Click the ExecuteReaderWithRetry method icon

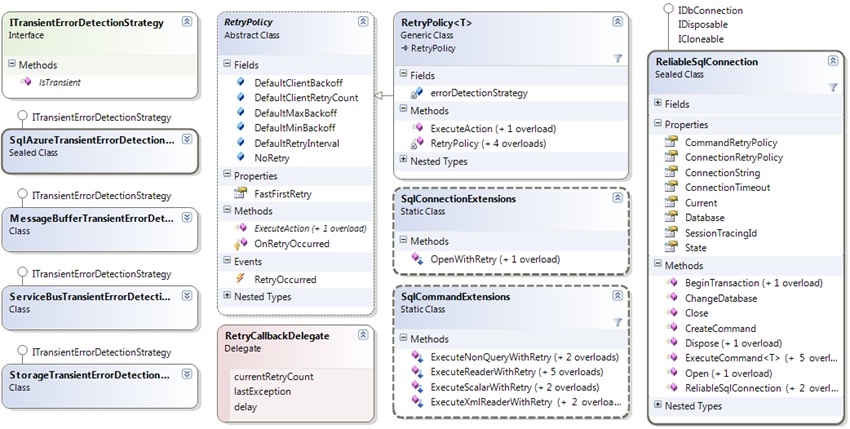point(417,372)
